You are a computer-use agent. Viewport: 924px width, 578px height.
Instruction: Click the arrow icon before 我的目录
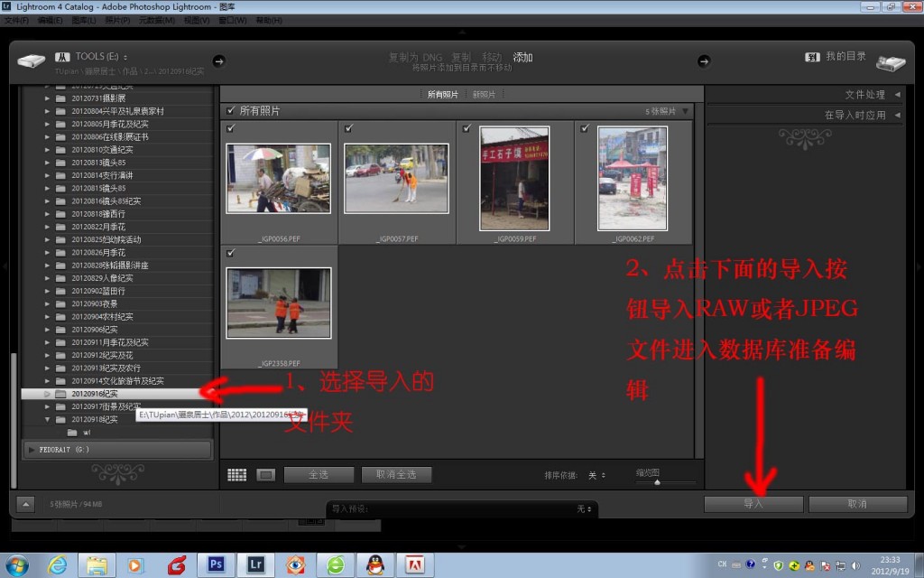pos(704,61)
